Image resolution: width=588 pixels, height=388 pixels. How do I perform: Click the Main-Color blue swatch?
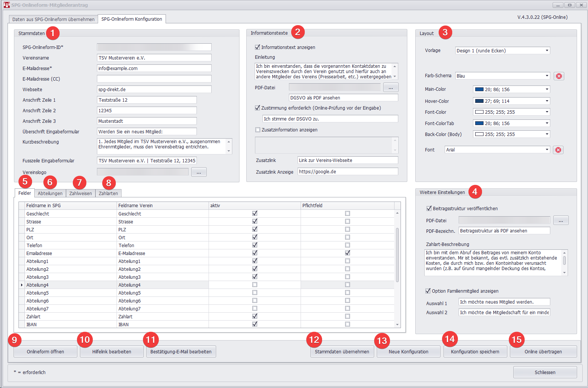pos(479,89)
